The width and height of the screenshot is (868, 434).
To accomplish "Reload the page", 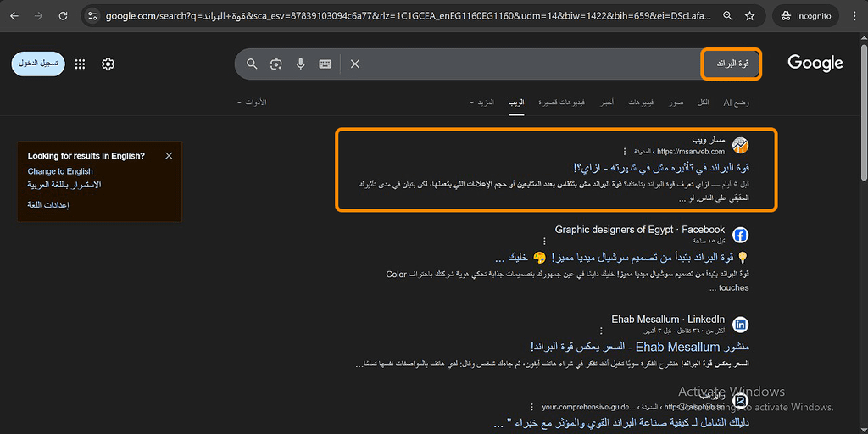I will pyautogui.click(x=63, y=16).
